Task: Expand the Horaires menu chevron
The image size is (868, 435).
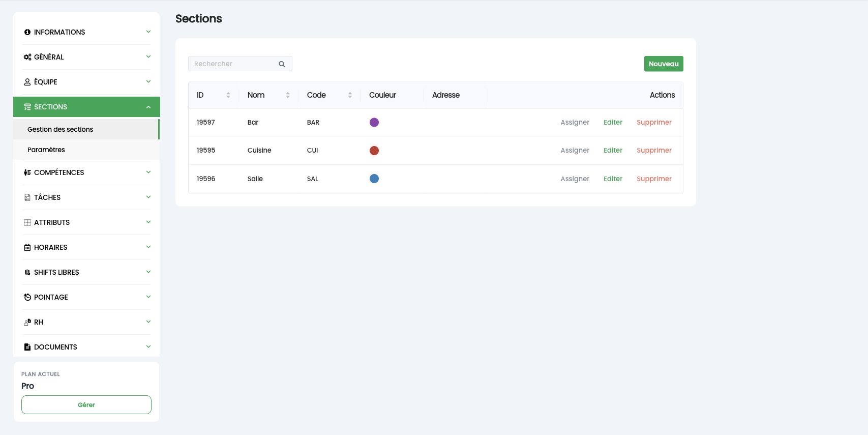Action: 148,247
